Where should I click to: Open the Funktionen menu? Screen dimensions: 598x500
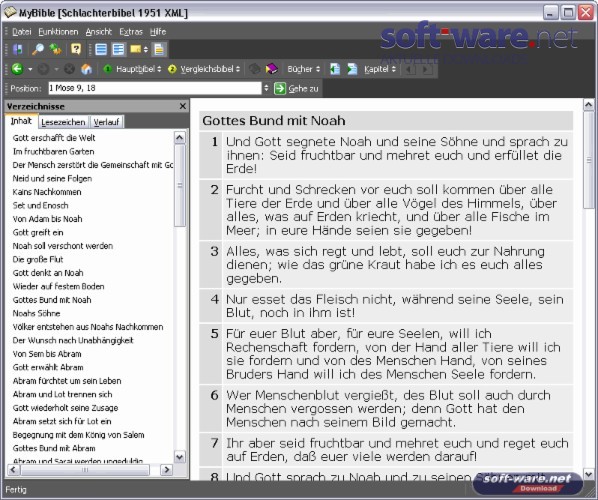click(x=58, y=32)
